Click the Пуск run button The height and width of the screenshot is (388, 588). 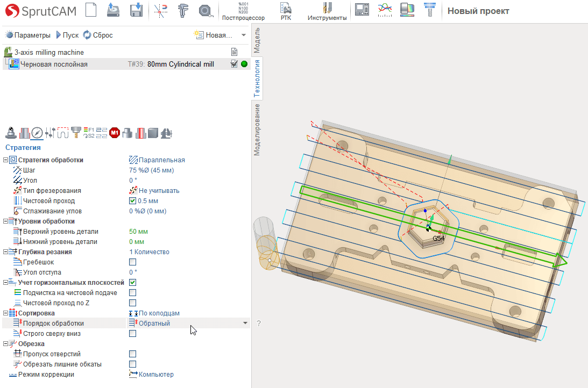[67, 35]
